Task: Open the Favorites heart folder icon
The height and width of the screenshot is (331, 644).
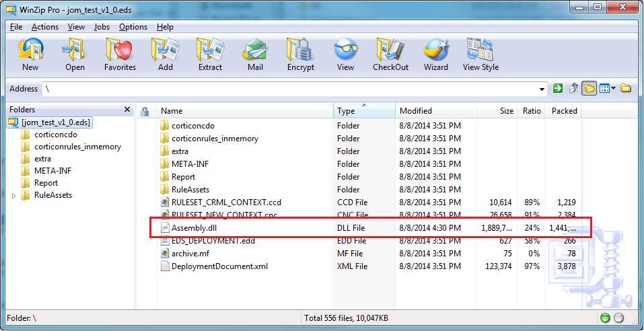Action: (120, 54)
